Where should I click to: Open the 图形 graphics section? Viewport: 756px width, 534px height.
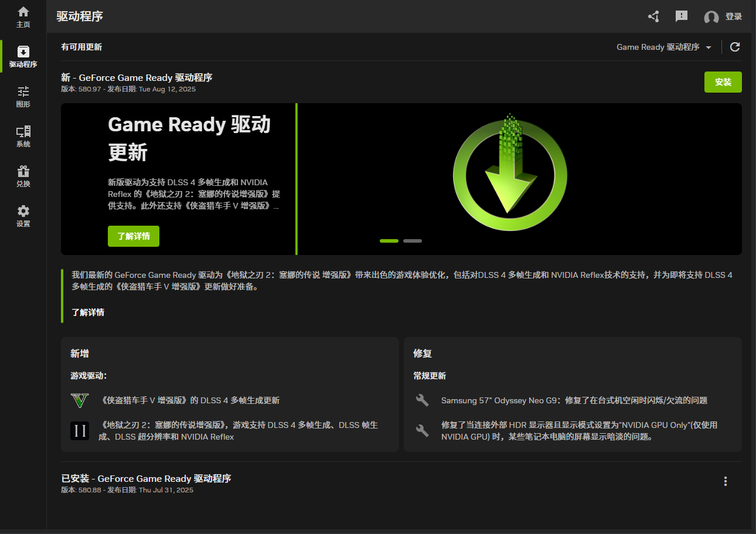(x=23, y=97)
